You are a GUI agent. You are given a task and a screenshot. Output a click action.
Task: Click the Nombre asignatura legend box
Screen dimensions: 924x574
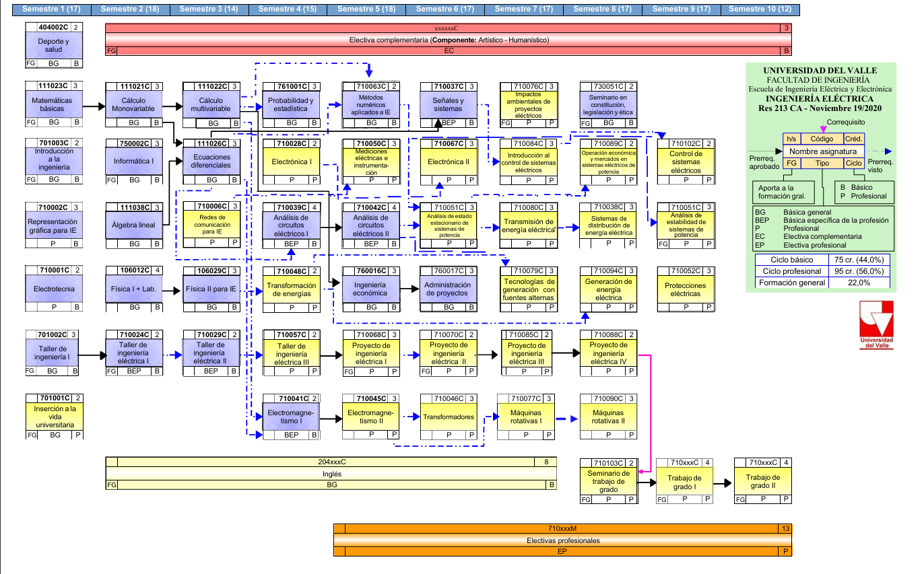(822, 151)
